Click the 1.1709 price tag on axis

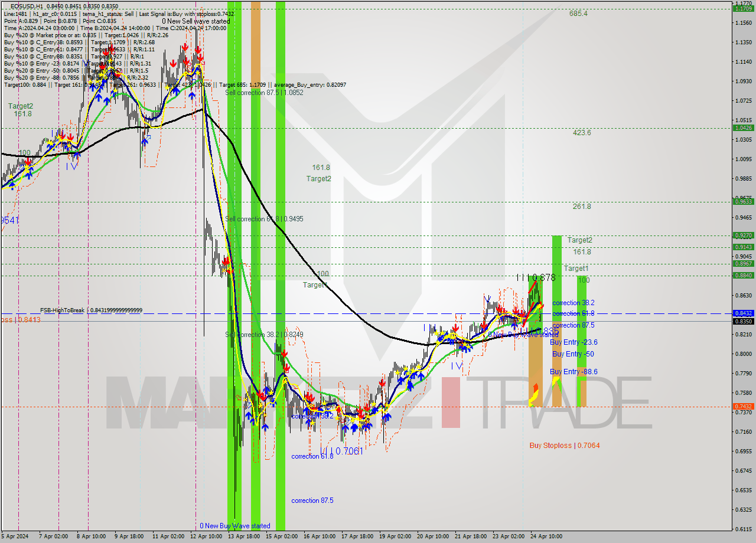click(x=743, y=8)
